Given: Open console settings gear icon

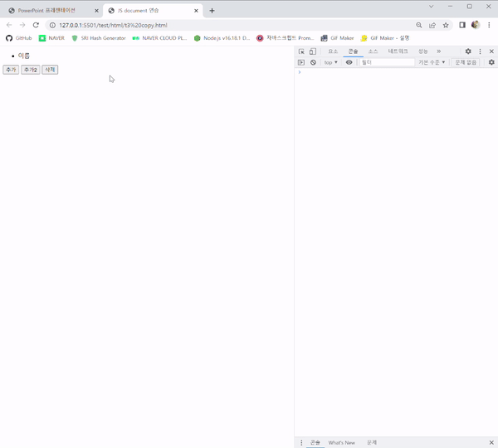Looking at the screenshot, I should point(491,62).
